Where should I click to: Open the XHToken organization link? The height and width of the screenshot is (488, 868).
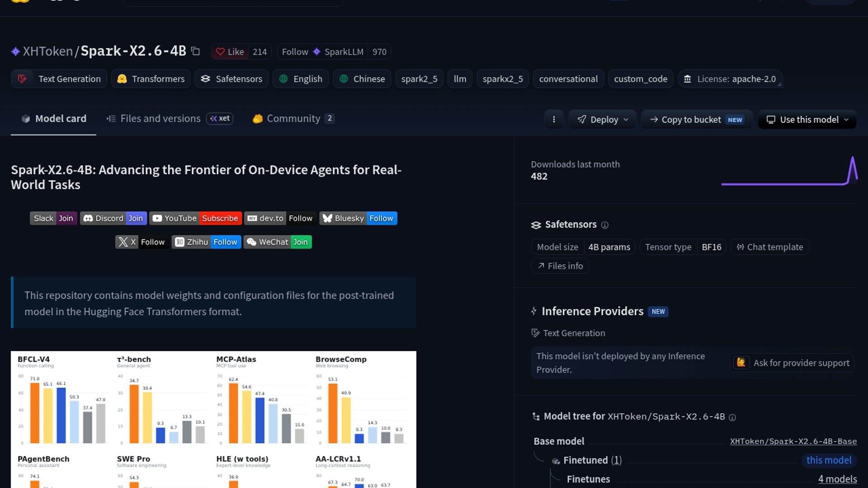(x=47, y=51)
